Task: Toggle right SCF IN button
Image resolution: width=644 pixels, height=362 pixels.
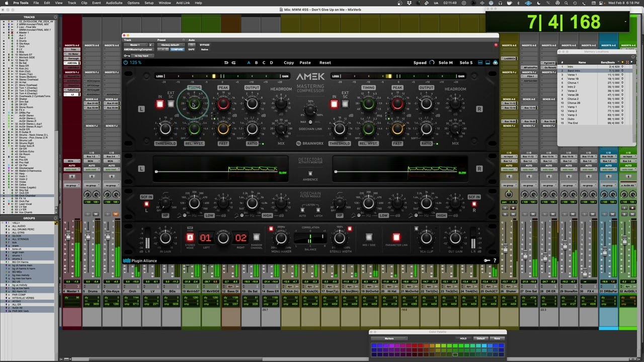Action: [474, 204]
